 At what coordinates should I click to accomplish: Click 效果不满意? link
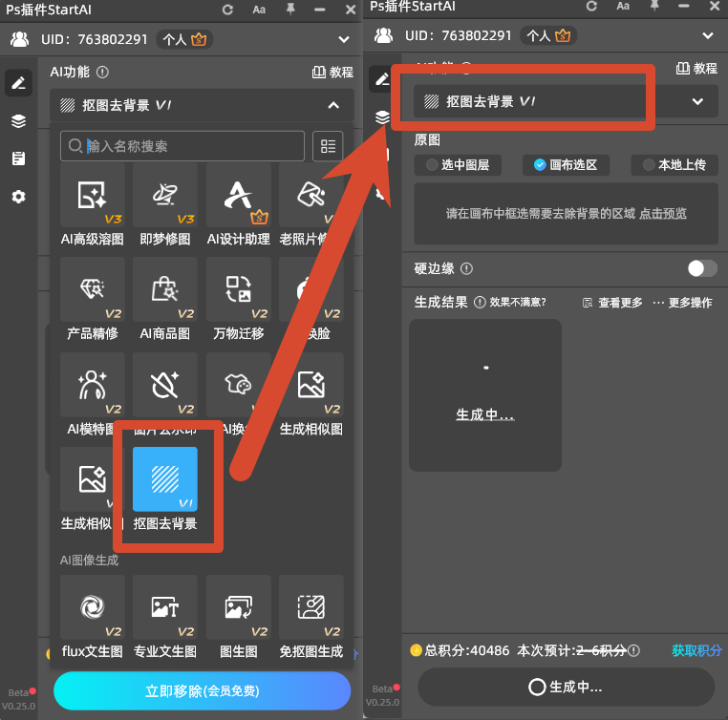click(518, 303)
